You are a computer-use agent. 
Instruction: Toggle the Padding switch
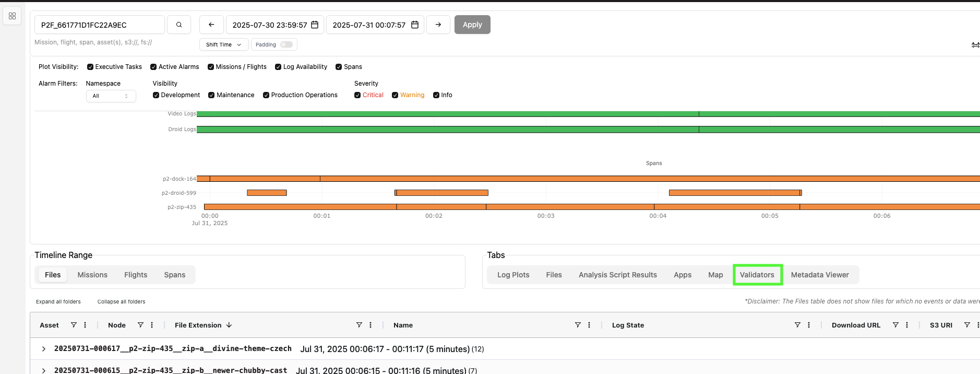click(286, 44)
